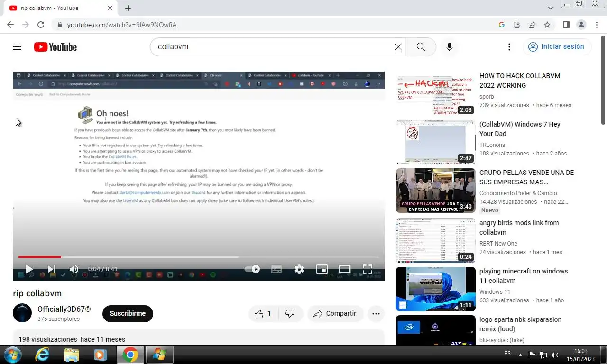607x364 pixels.
Task: Open the Officially3D67 channel avatar
Action: pos(22,313)
